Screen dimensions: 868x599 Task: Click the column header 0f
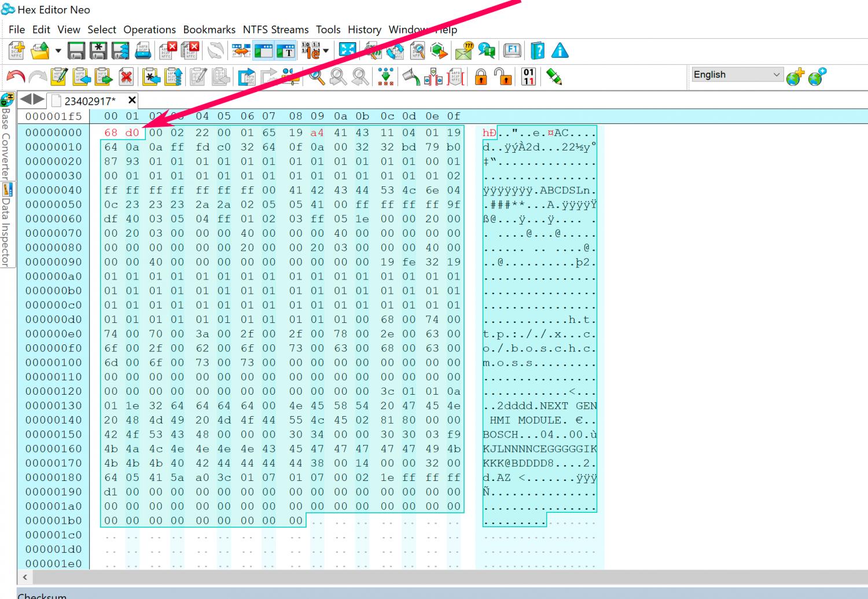pos(454,116)
